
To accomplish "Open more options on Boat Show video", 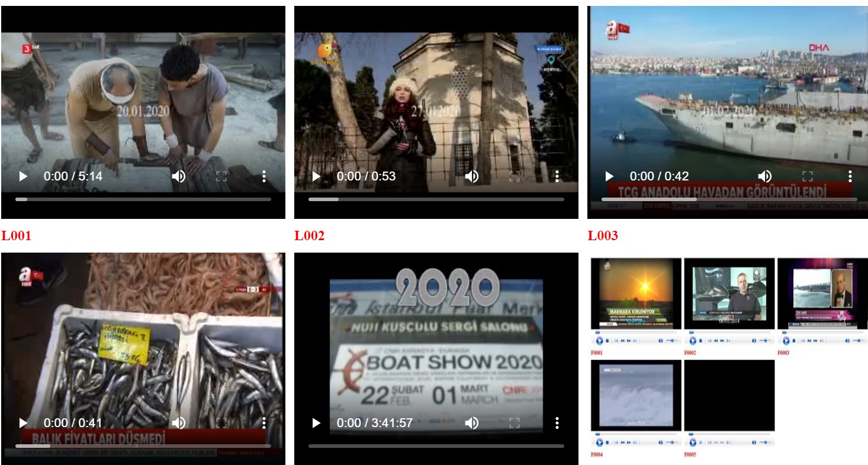I will click(557, 423).
